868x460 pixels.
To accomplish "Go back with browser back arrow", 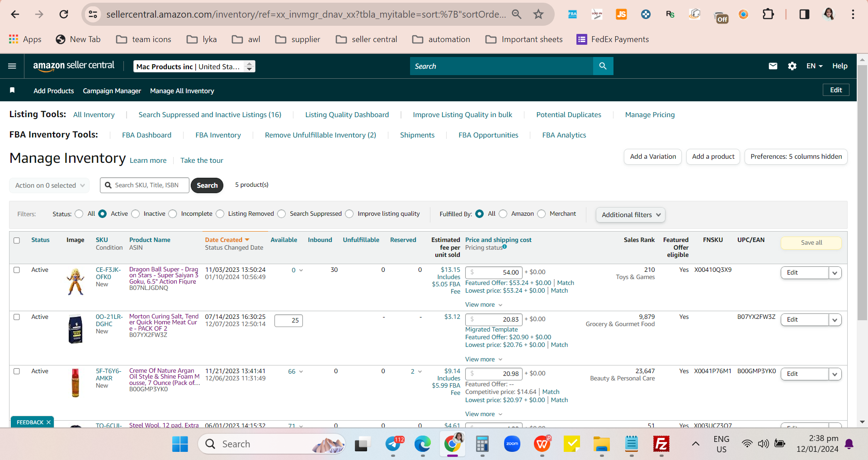I will [15, 14].
